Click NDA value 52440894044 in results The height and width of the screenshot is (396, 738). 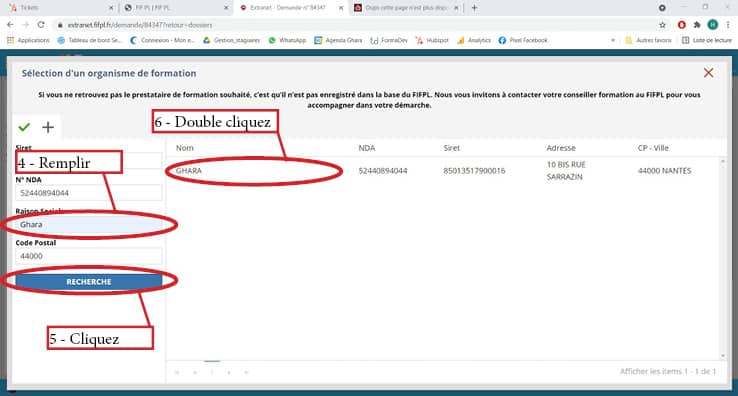383,170
